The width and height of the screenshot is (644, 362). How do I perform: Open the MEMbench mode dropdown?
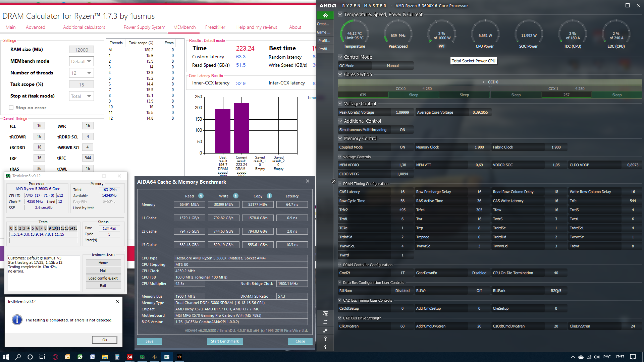tap(81, 61)
